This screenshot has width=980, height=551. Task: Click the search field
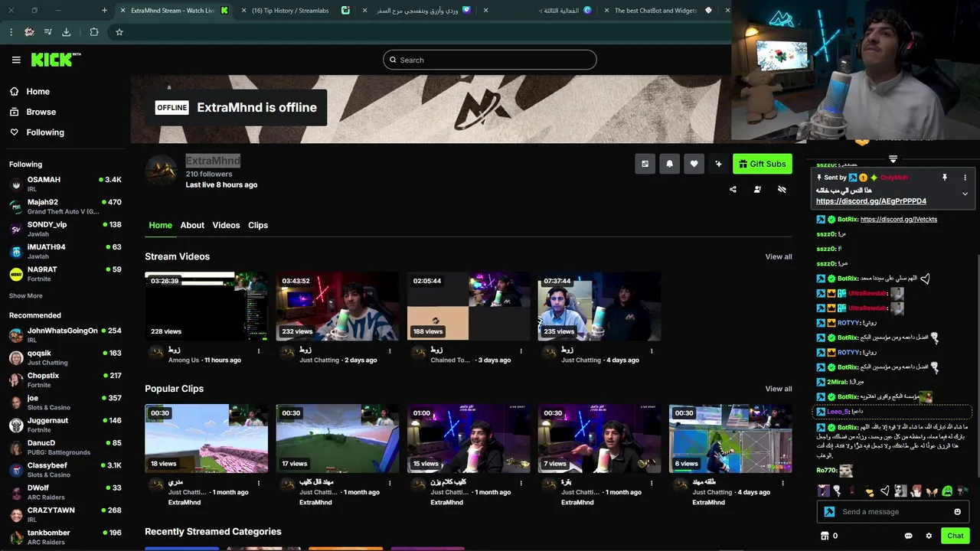[x=489, y=60]
